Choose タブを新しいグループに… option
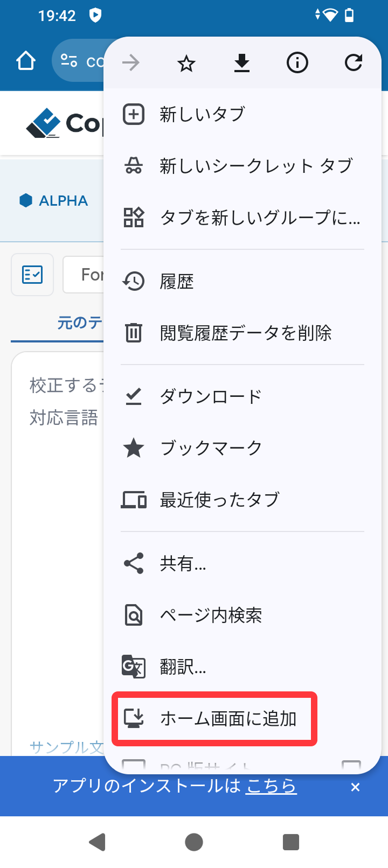This screenshot has height=868, width=388. click(260, 218)
